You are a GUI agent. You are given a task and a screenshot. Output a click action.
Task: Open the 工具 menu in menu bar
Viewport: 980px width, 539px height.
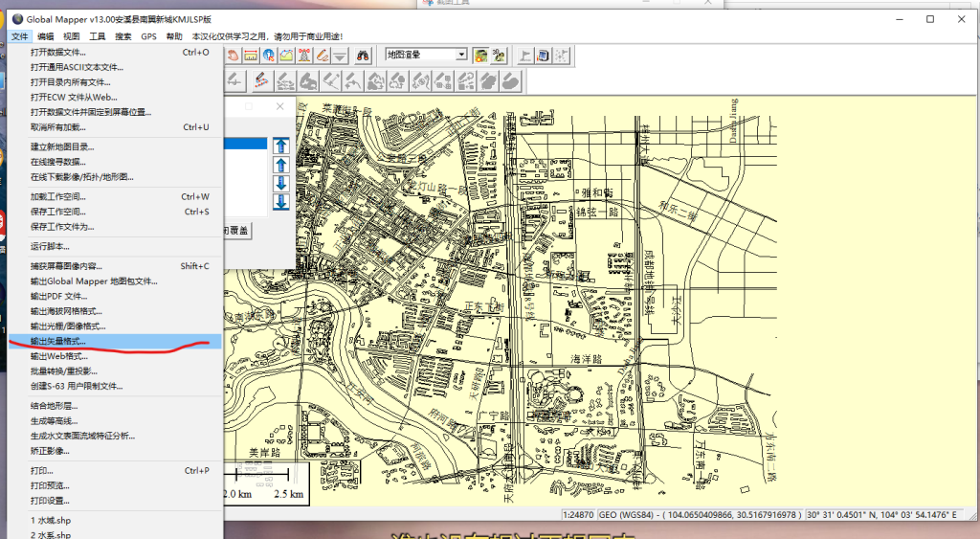pyautogui.click(x=98, y=36)
